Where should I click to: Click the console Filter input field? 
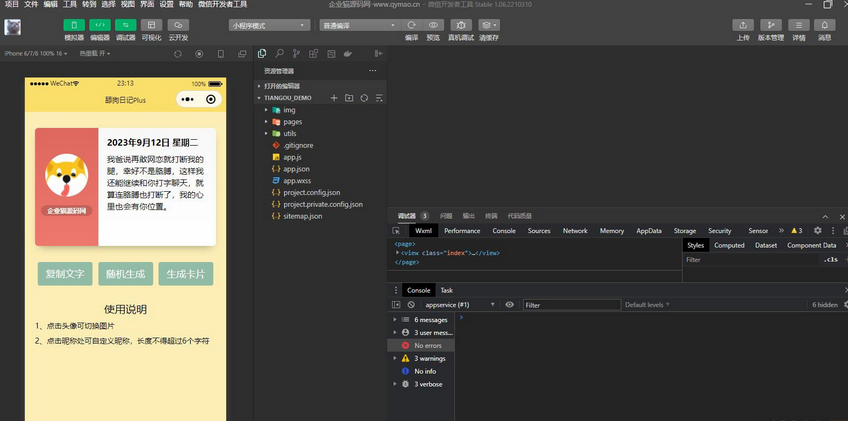pos(570,304)
